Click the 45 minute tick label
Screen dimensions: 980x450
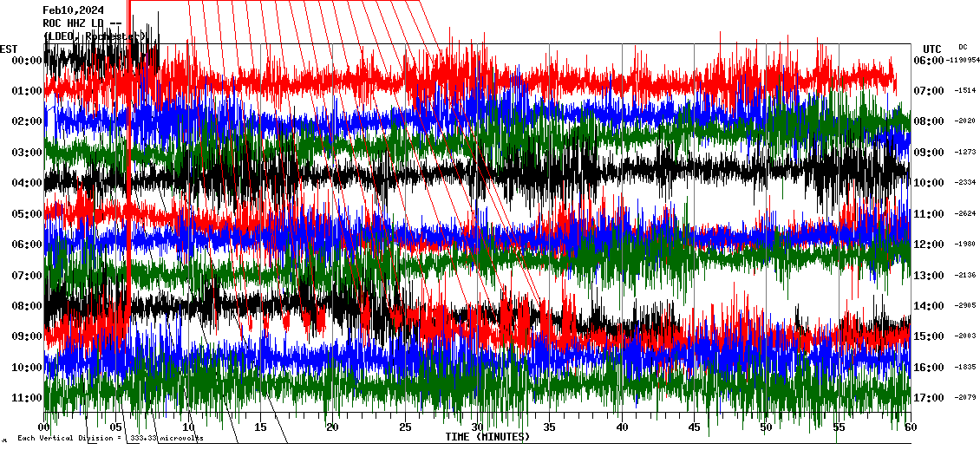tap(694, 427)
